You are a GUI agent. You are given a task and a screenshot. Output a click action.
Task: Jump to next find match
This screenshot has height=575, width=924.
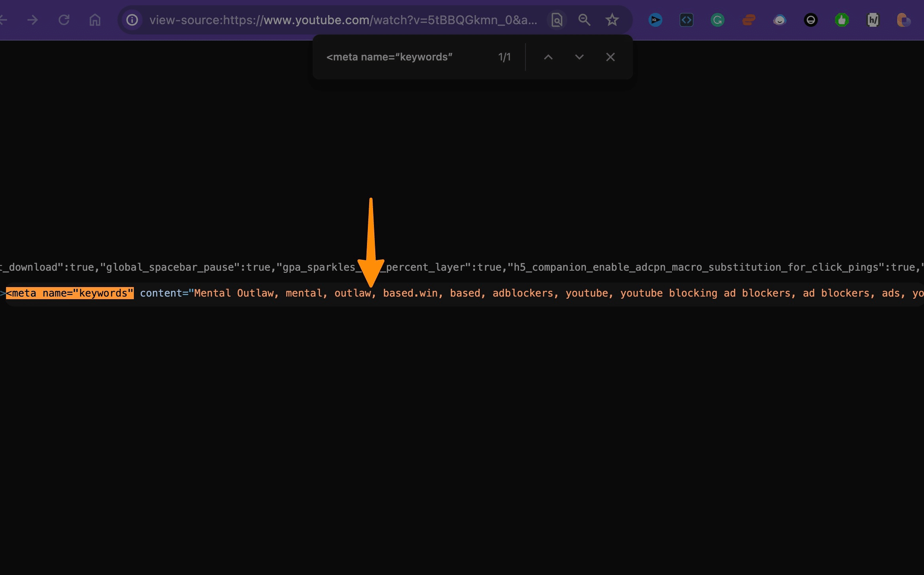[x=579, y=57]
